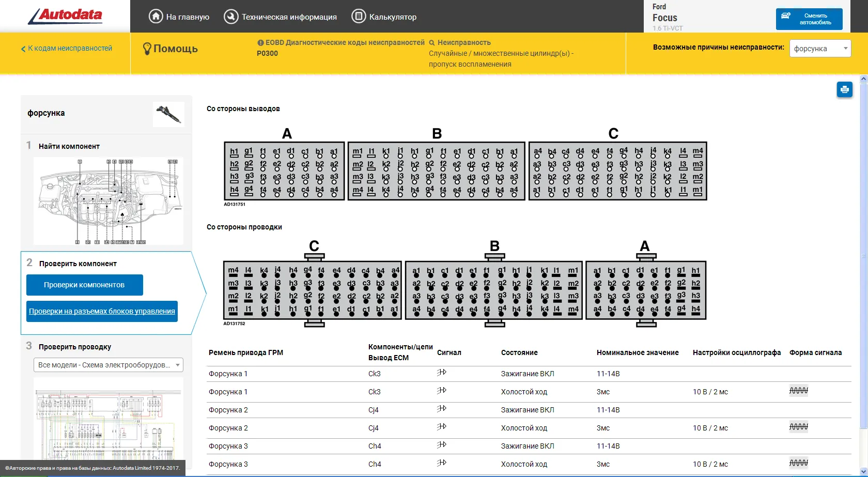Click Проверки на разъемах блоков управления link

pos(102,311)
